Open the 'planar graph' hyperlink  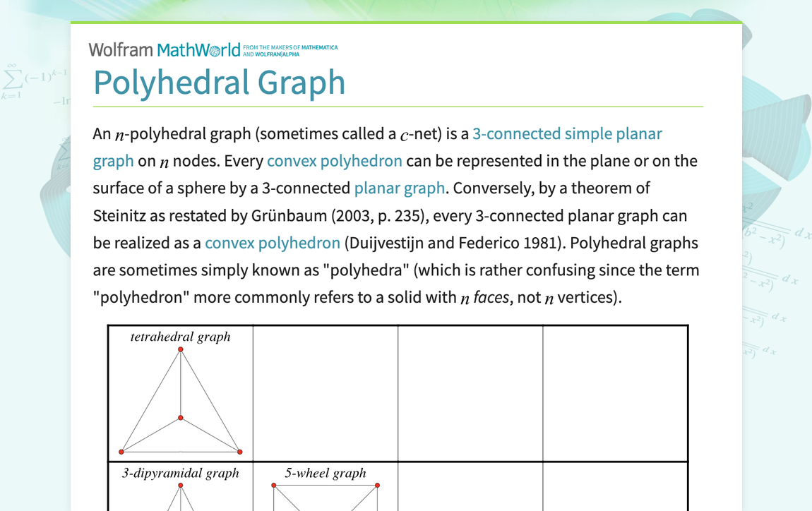400,188
